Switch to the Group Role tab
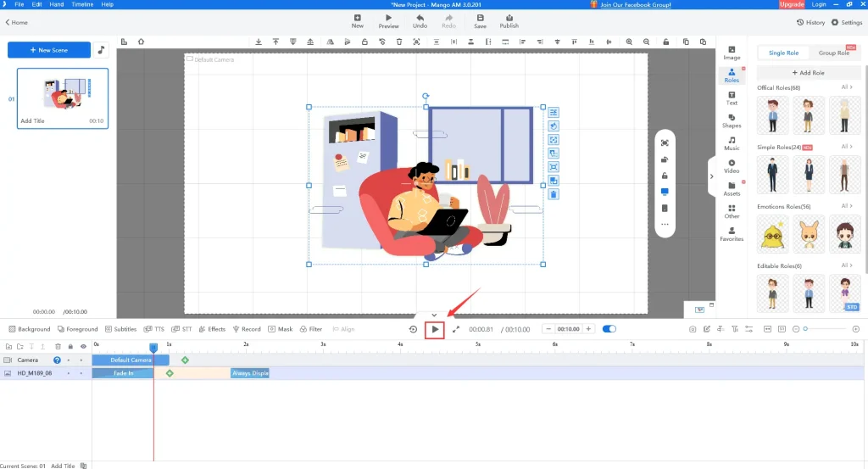Viewport: 868px width, 469px height. click(834, 53)
